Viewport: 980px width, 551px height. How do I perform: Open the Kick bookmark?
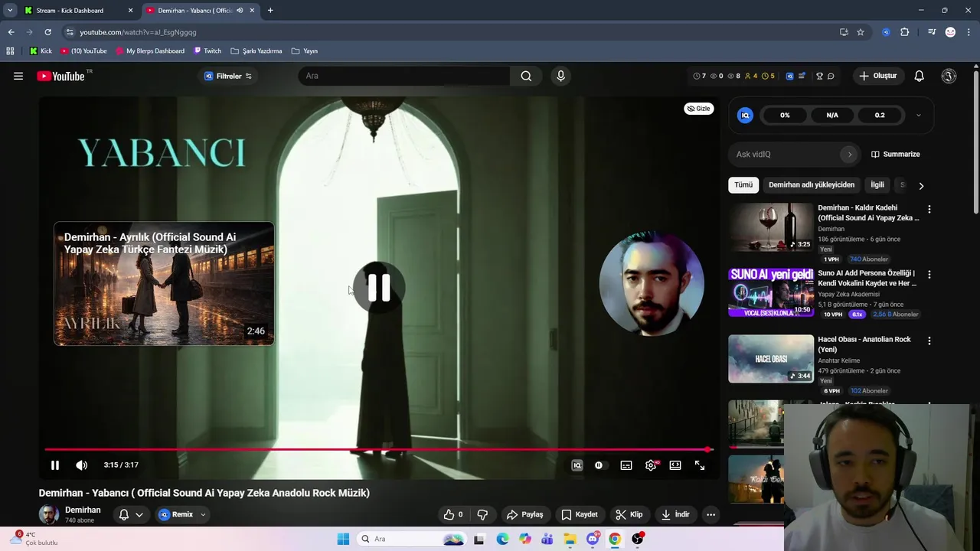click(x=41, y=51)
